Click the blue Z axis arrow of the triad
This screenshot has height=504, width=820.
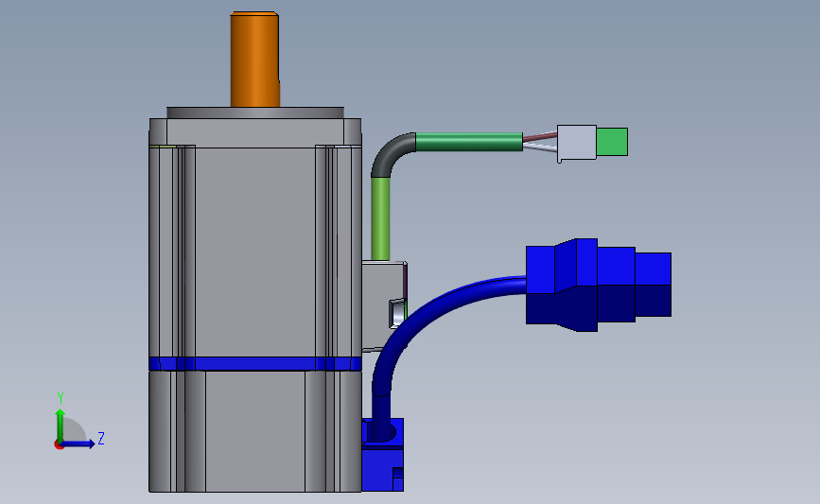coord(79,443)
